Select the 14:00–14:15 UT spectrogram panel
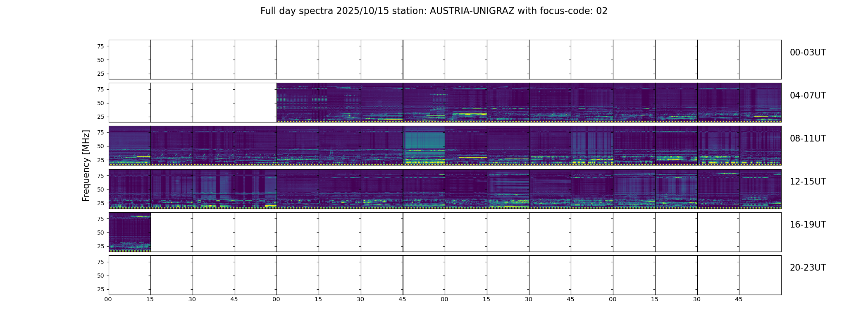868x331 pixels. (466, 189)
